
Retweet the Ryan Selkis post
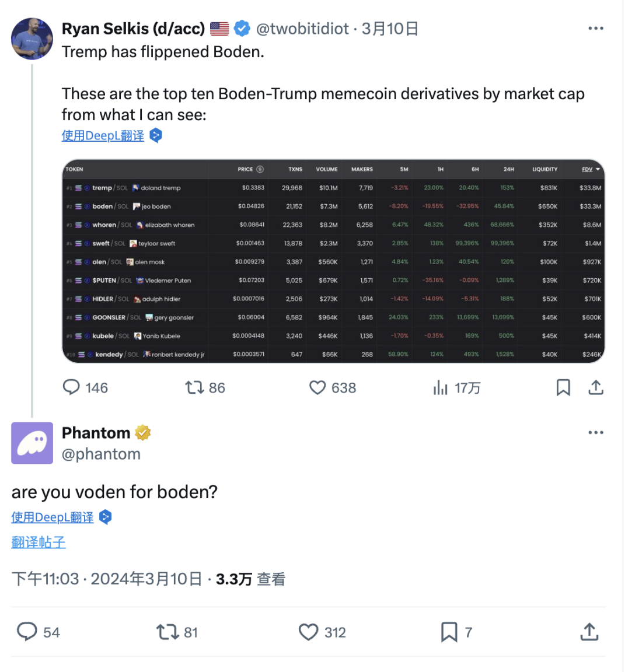[205, 387]
